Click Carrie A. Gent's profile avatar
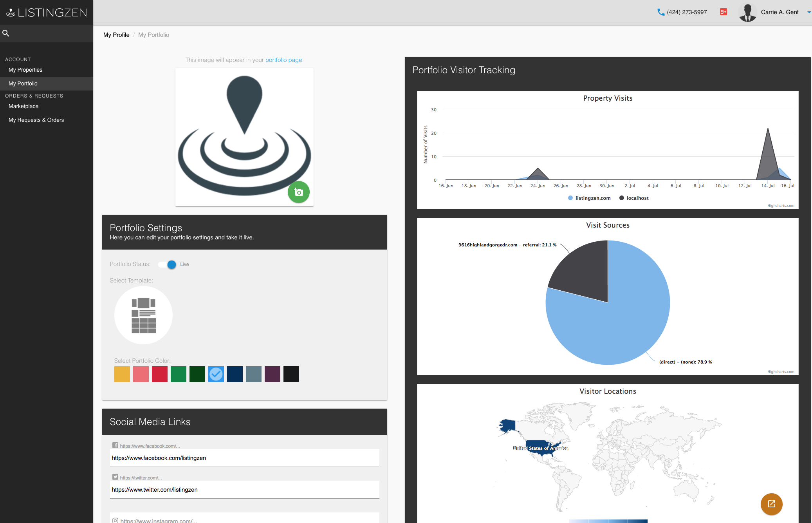Viewport: 812px width, 523px height. pos(747,13)
